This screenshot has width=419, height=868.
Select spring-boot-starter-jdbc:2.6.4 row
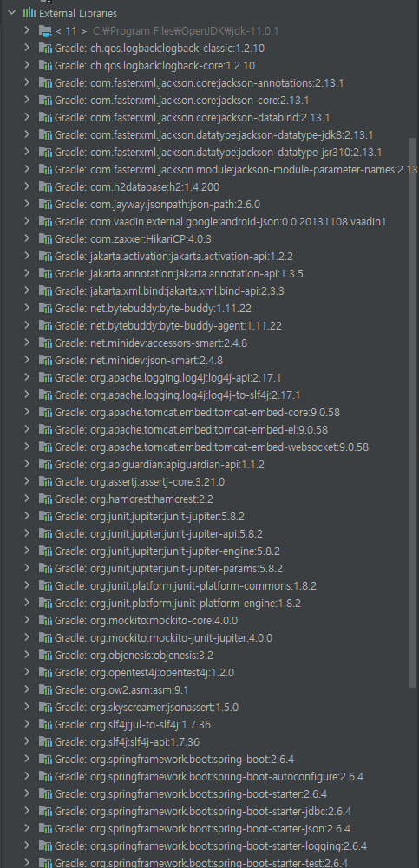click(205, 811)
